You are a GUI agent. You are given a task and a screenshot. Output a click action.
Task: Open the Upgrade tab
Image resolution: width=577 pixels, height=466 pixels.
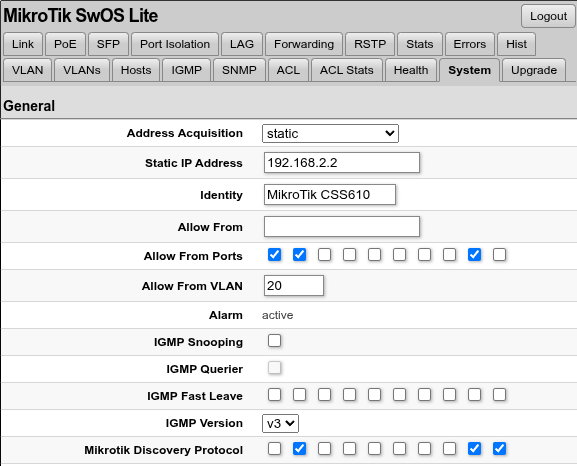(534, 70)
